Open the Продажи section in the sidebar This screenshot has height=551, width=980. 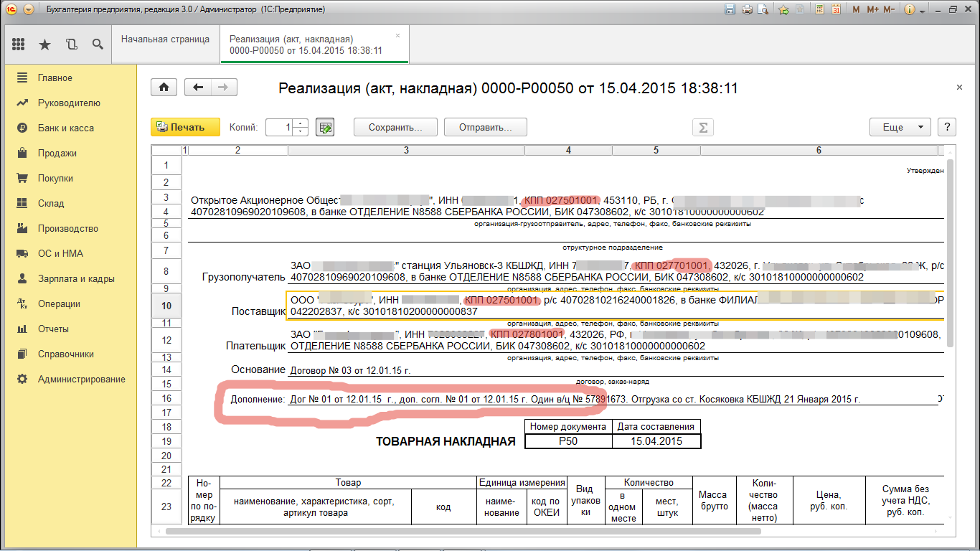coord(57,153)
